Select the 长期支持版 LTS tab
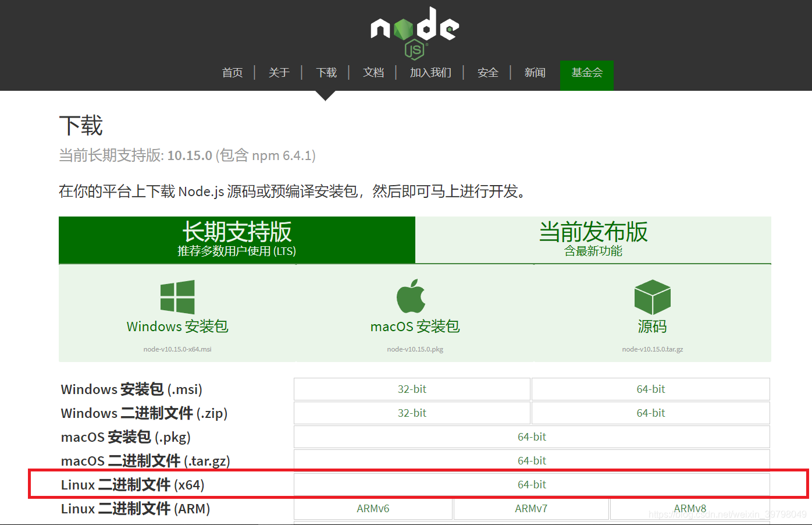The width and height of the screenshot is (812, 525). coord(237,240)
